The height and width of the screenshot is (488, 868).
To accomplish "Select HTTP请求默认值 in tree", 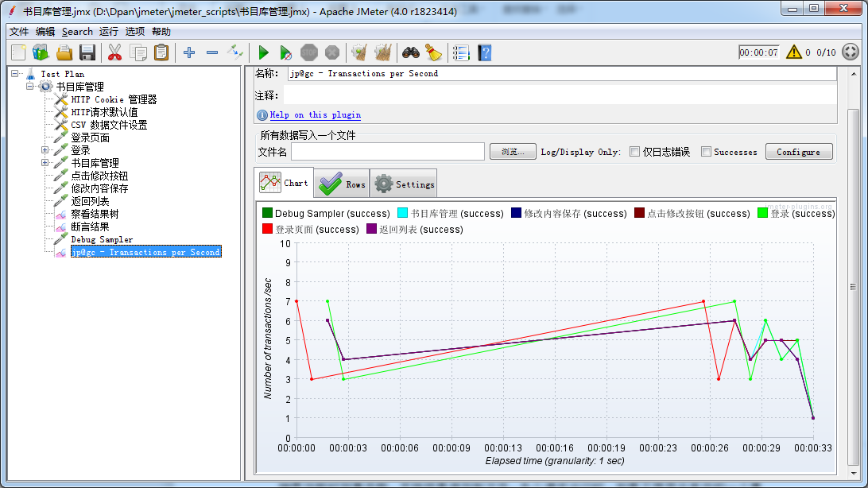I will (104, 112).
